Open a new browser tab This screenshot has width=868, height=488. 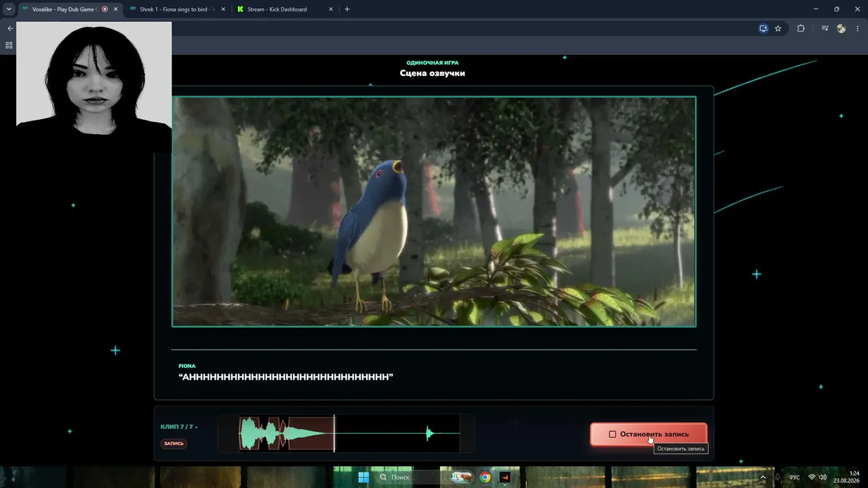347,9
